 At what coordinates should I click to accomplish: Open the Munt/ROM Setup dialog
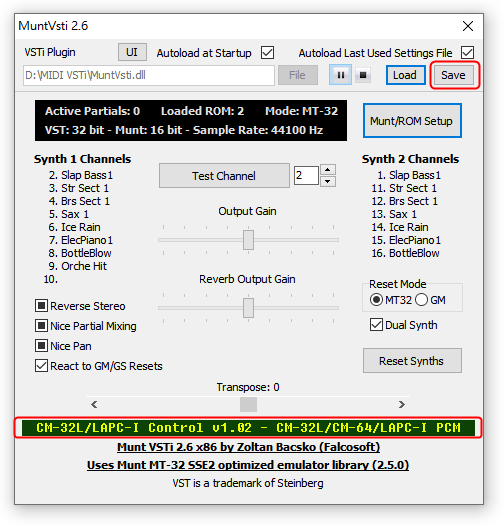(x=412, y=121)
